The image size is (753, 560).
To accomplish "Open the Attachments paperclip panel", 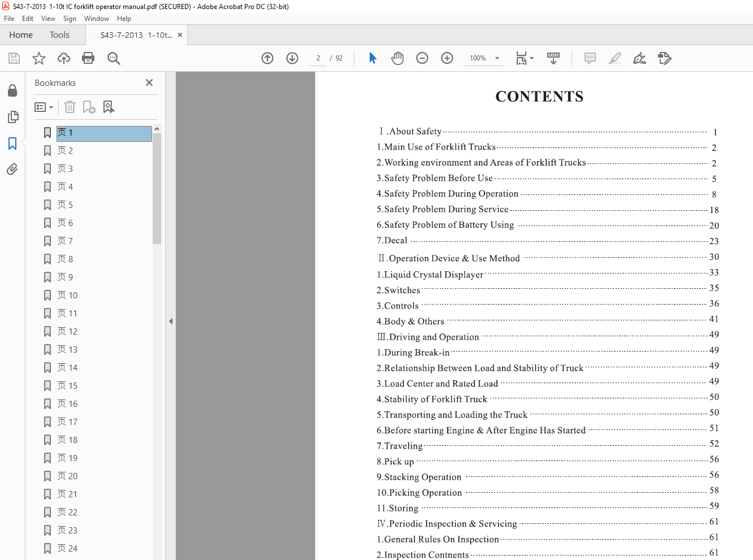I will pyautogui.click(x=12, y=169).
